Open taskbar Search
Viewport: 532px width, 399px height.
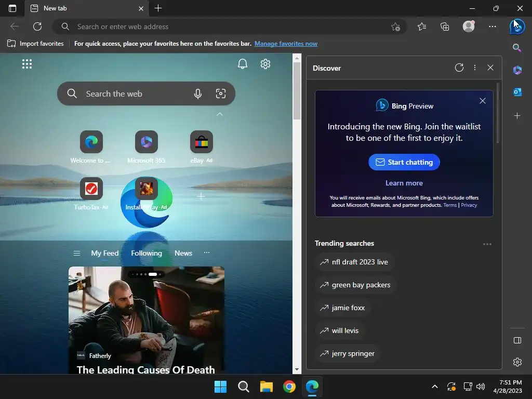tap(243, 387)
